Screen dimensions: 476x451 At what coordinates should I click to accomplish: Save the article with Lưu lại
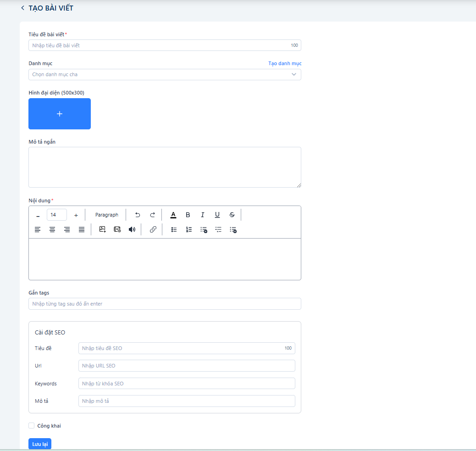[40, 444]
